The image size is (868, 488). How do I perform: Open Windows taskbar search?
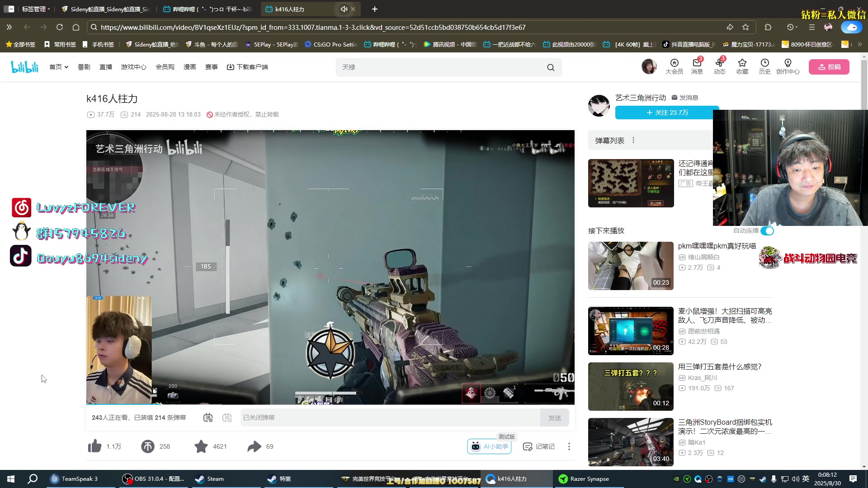[33, 479]
